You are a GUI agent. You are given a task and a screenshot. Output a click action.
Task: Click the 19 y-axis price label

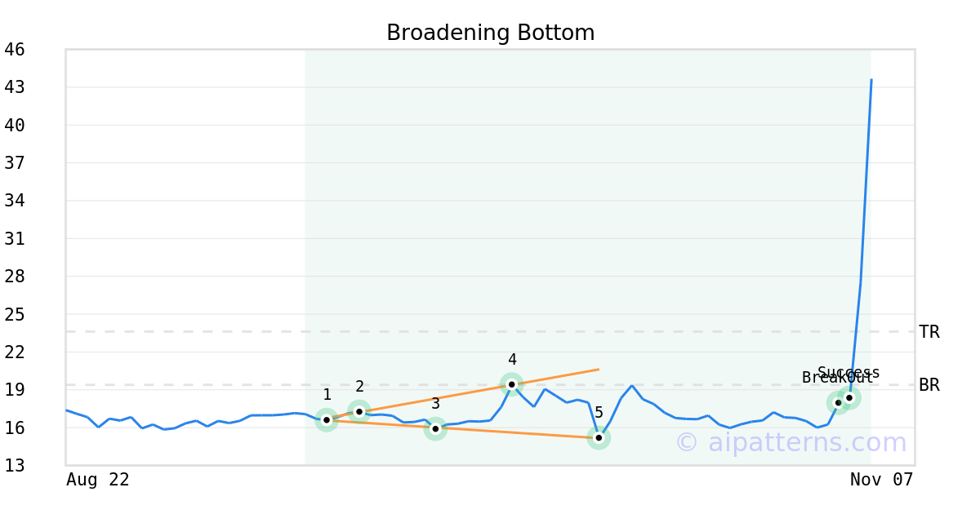15,390
